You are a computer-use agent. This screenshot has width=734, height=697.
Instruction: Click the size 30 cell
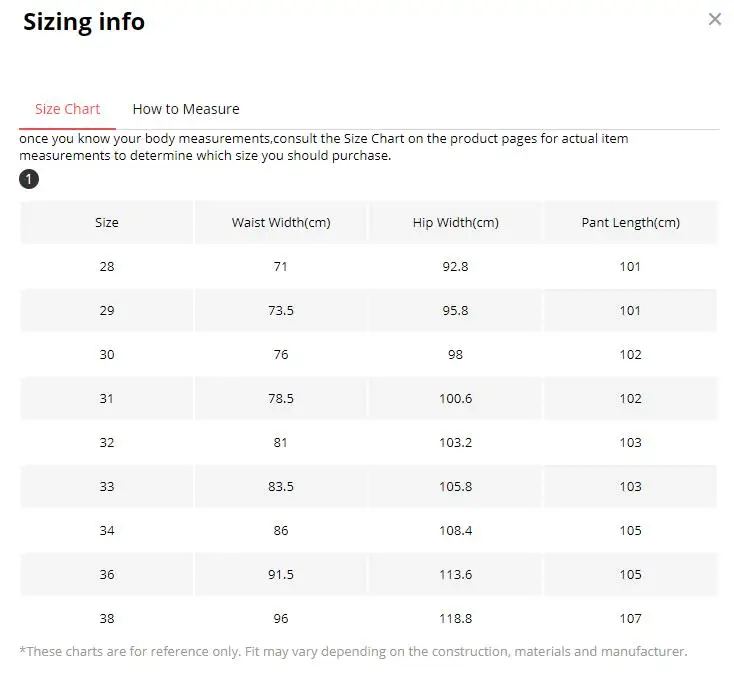(x=107, y=354)
